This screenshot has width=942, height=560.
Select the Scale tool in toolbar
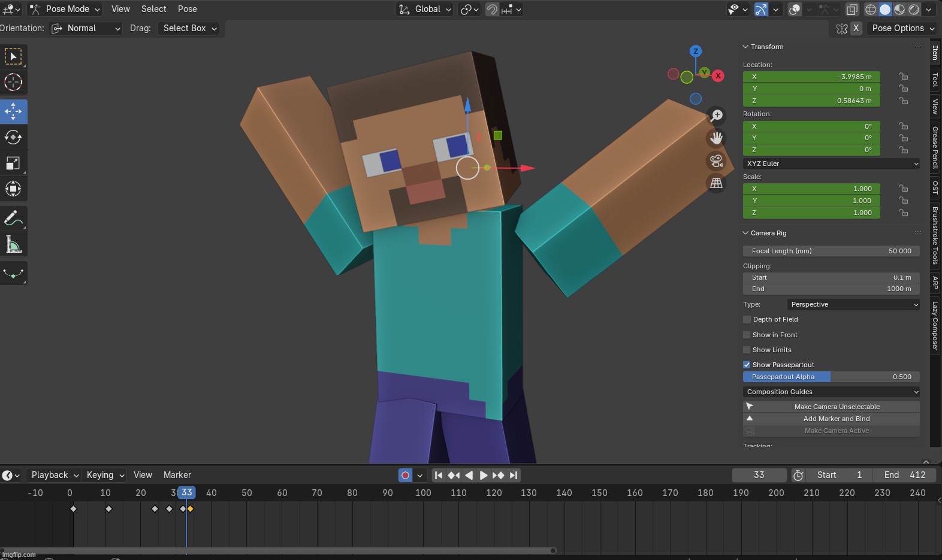[x=13, y=163]
